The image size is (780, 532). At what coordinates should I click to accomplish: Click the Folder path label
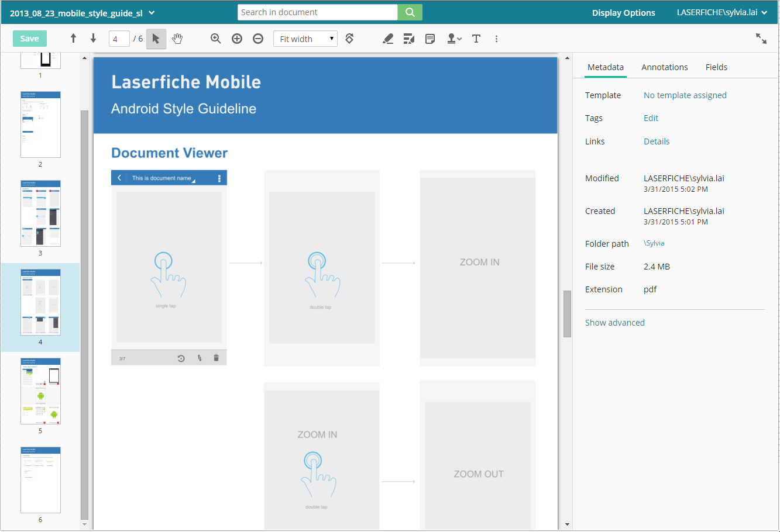pos(607,244)
